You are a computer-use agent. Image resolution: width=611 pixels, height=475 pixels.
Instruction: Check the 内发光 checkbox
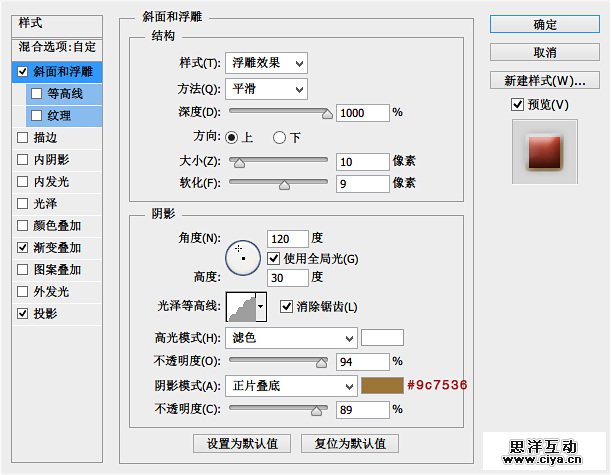23,181
